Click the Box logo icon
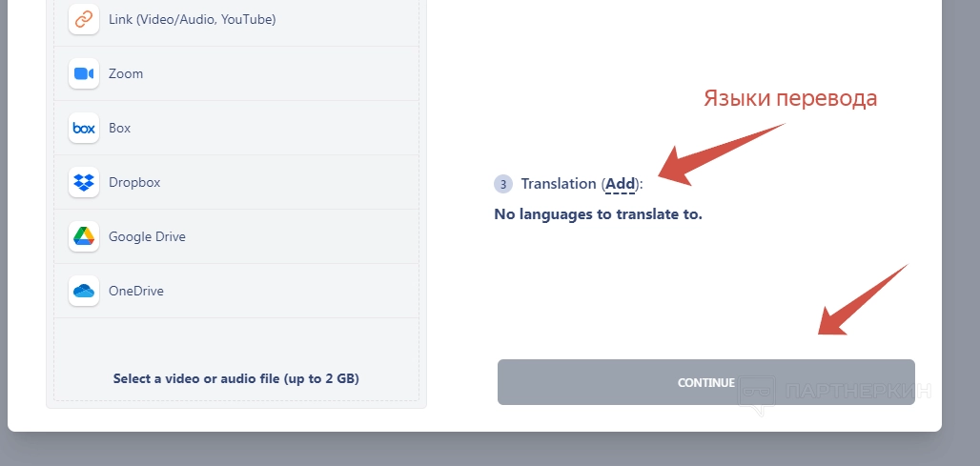Viewport: 980px width, 466px height. point(84,128)
